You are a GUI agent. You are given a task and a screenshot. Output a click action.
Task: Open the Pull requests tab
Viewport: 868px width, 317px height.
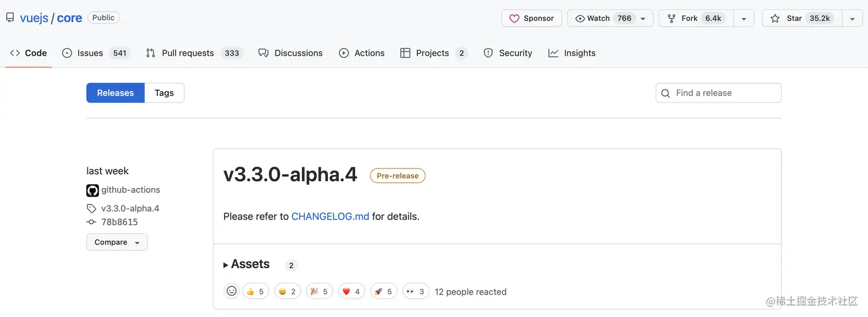tap(194, 53)
